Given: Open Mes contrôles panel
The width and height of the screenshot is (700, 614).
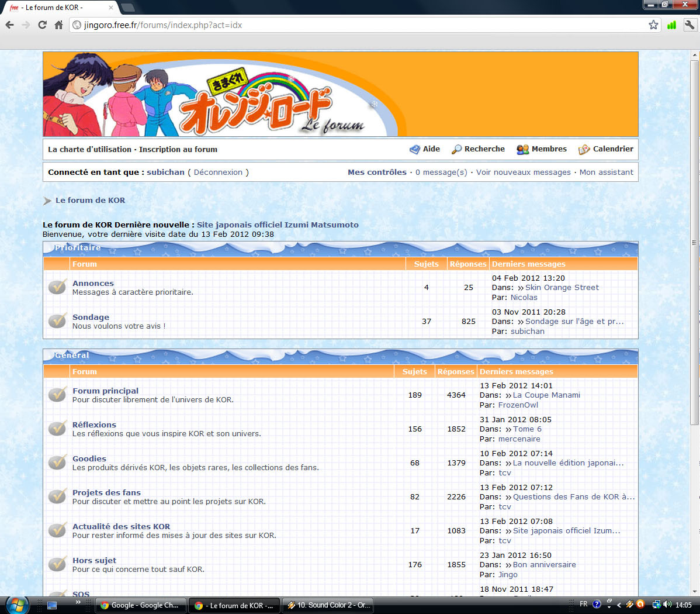Looking at the screenshot, I should point(377,172).
